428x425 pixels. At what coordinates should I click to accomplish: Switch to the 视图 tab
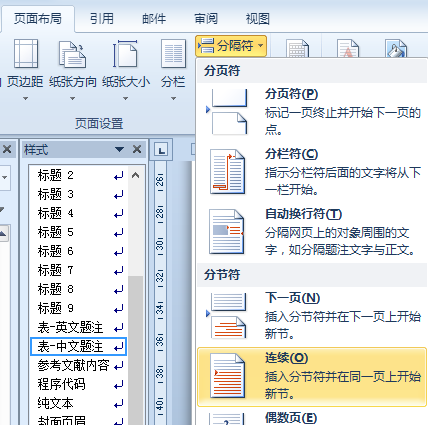[258, 18]
